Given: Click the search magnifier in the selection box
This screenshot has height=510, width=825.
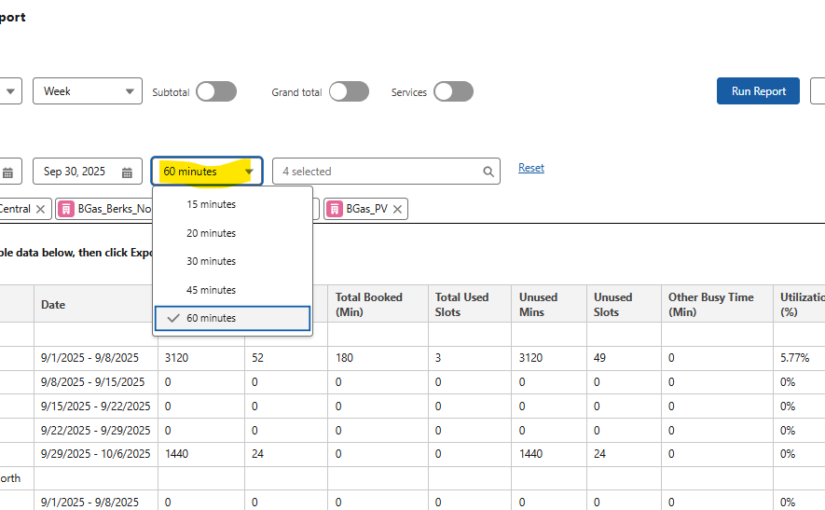Looking at the screenshot, I should point(489,172).
